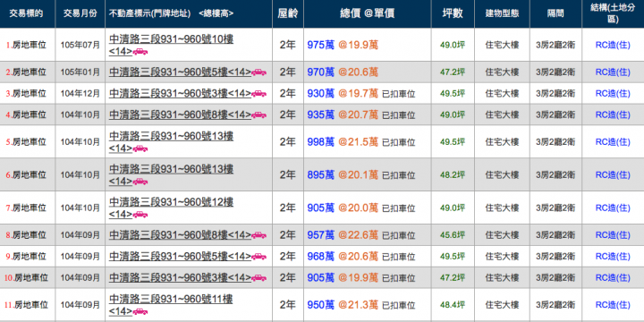Click RC造(住) link in row 6
This screenshot has width=644, height=322.
tap(613, 175)
